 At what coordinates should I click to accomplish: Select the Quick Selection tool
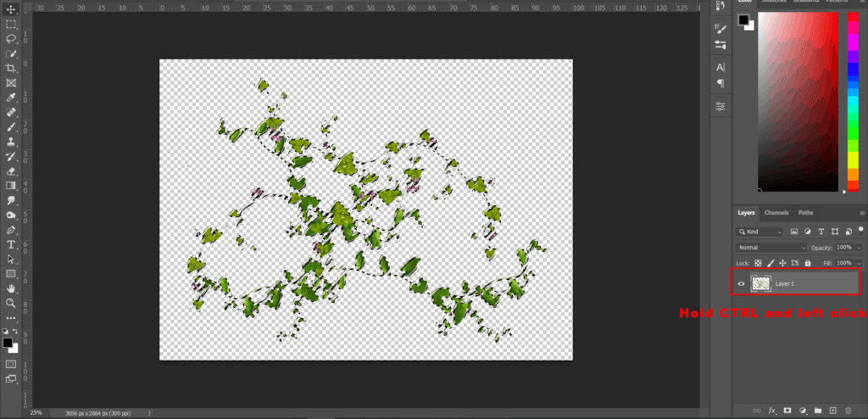coord(10,53)
